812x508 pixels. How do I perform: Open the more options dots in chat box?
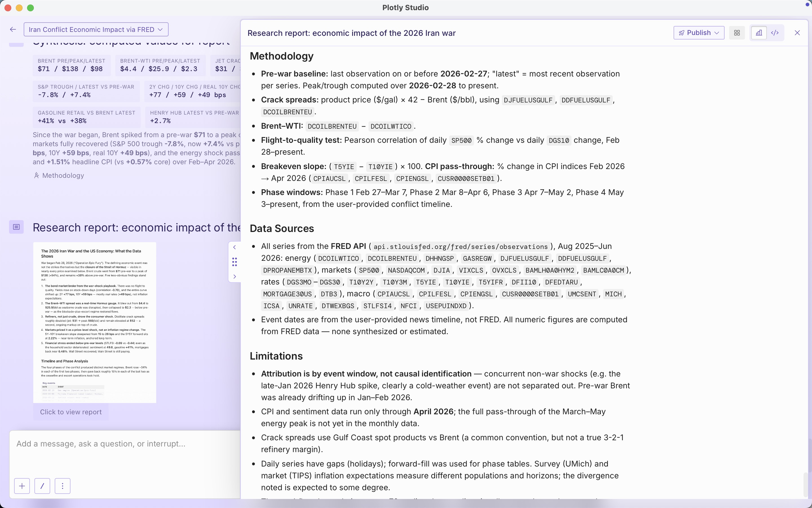click(x=62, y=486)
